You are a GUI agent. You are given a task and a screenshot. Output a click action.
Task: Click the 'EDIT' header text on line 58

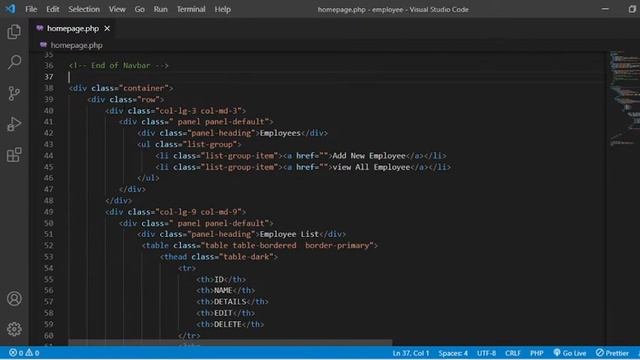pyautogui.click(x=223, y=313)
